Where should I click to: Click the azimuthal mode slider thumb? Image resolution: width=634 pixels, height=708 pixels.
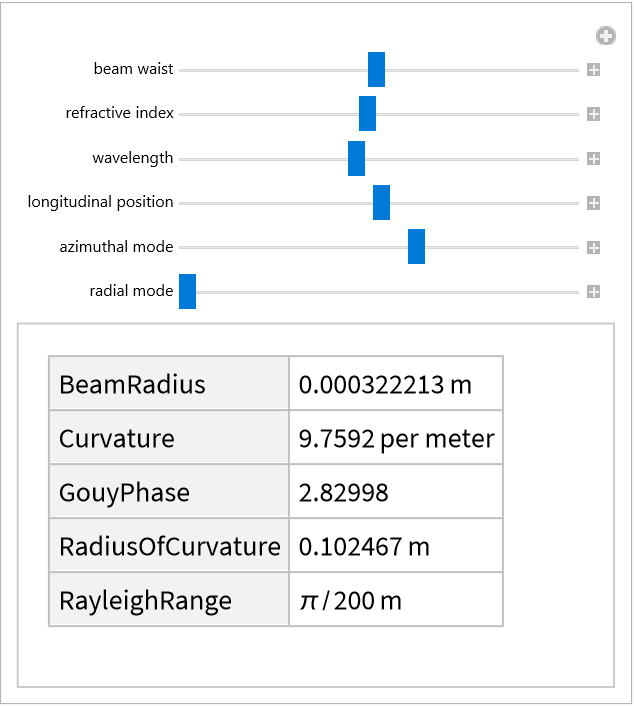(416, 247)
